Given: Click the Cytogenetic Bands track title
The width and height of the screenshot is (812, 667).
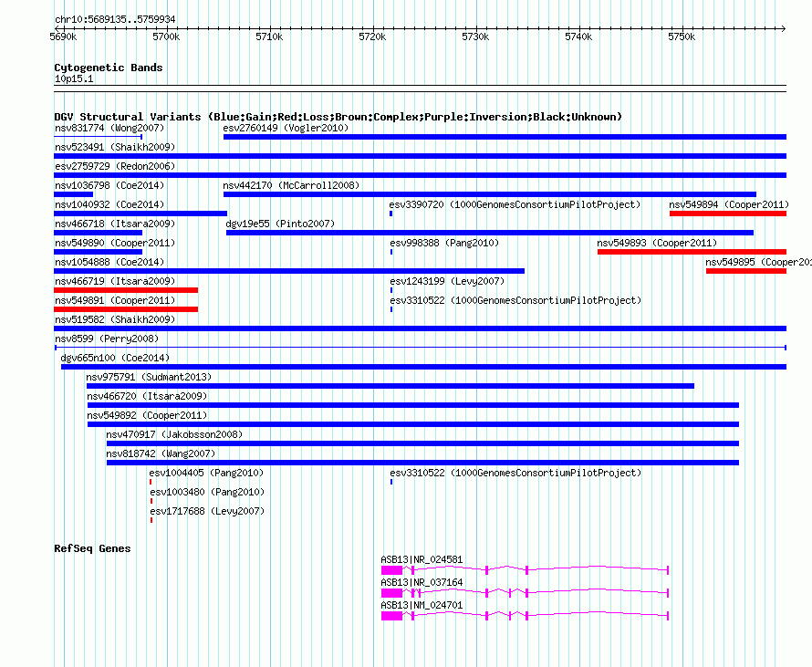Looking at the screenshot, I should pos(109,68).
